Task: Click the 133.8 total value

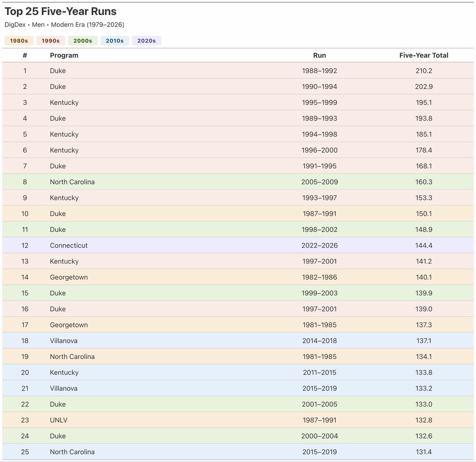Action: tap(424, 372)
